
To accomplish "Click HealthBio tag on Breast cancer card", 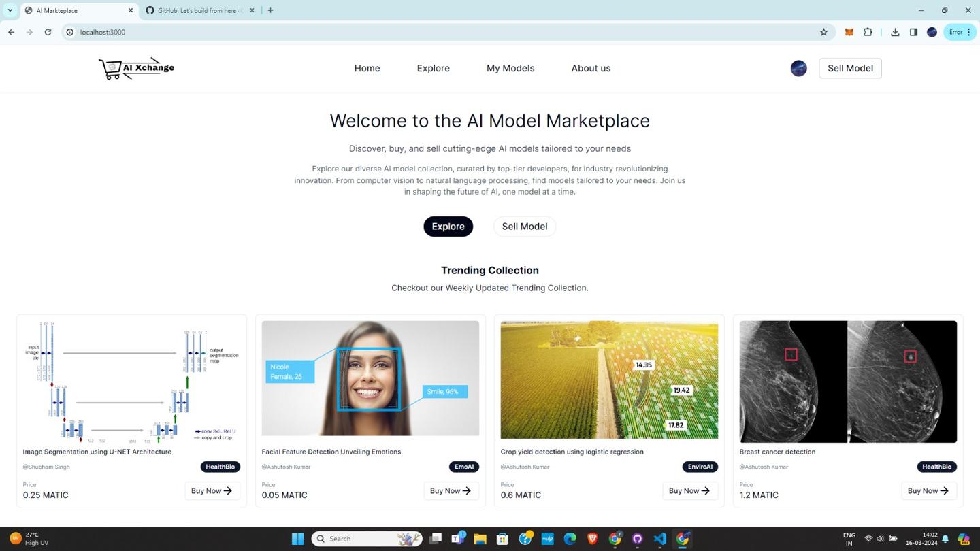I will point(936,467).
